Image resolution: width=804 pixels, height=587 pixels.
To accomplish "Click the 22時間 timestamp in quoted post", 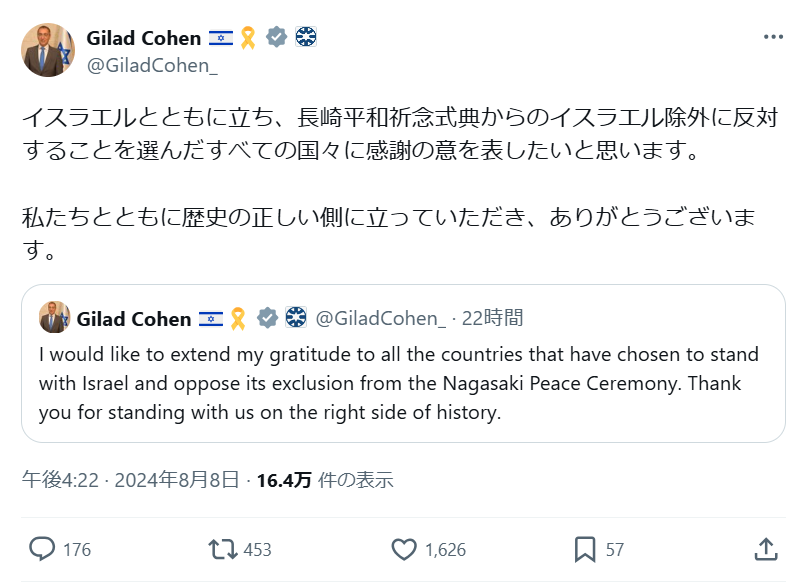I will 492,319.
